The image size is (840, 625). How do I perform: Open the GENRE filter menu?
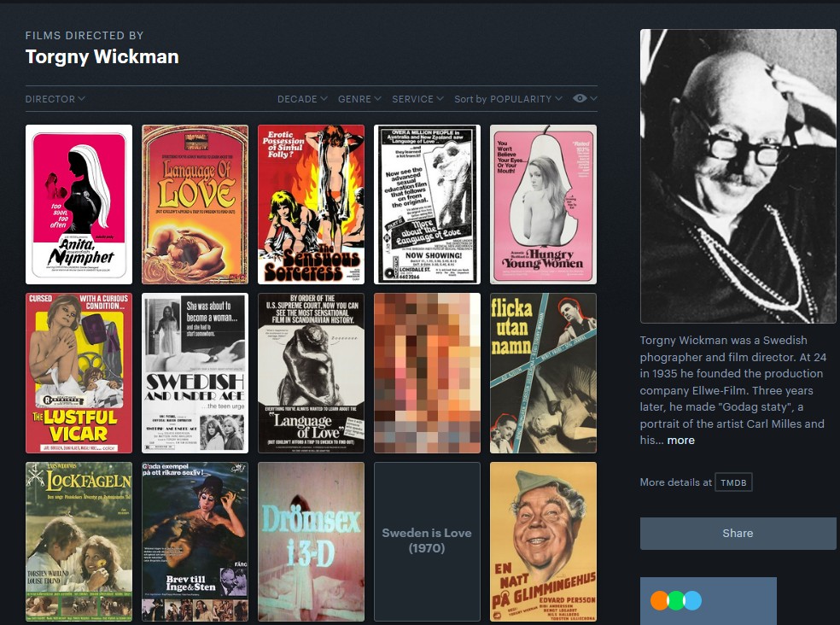359,99
